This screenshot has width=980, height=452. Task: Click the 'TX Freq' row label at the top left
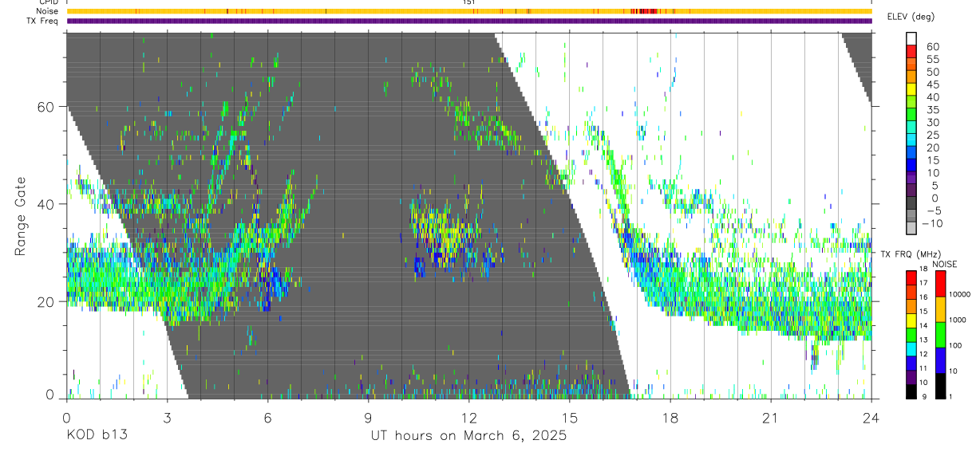coord(43,21)
